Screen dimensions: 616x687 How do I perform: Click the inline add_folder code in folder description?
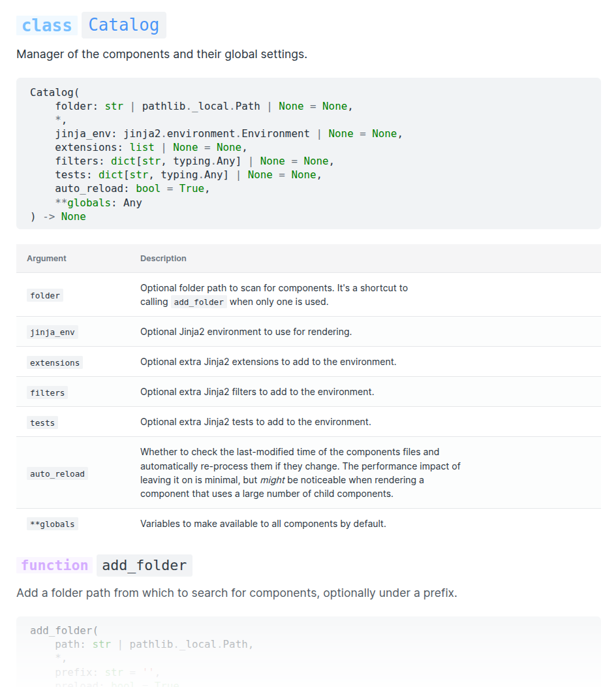[x=200, y=302]
